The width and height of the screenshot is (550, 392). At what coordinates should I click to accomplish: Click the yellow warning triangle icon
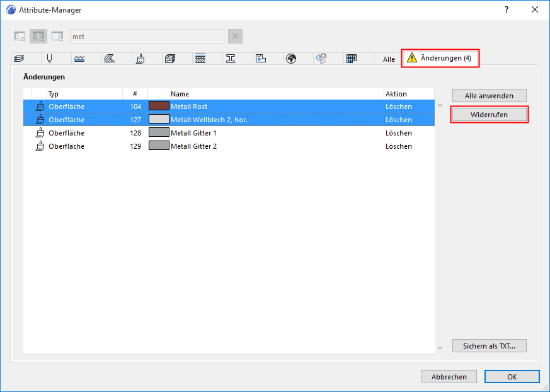tap(412, 57)
